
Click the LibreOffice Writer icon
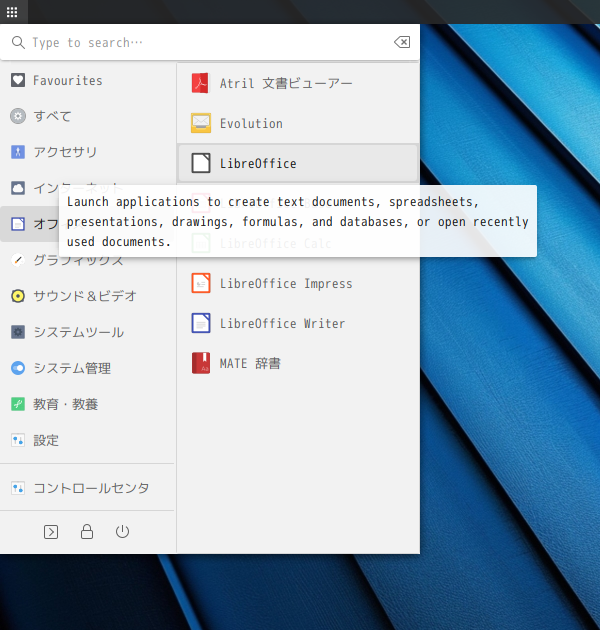click(201, 323)
